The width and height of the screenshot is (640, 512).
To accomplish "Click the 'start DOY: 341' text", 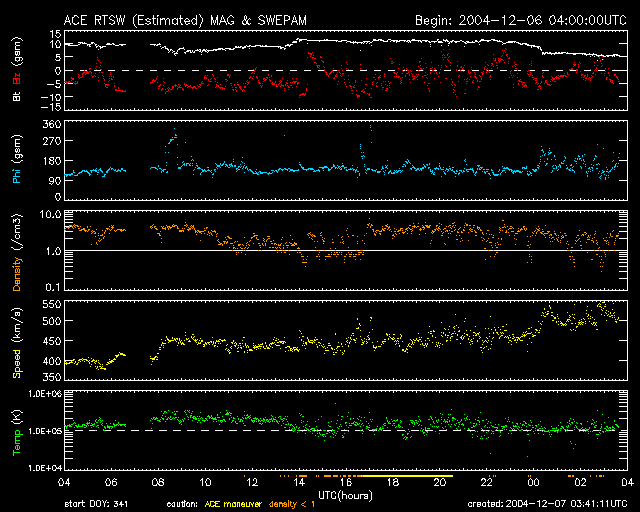I will coord(96,504).
